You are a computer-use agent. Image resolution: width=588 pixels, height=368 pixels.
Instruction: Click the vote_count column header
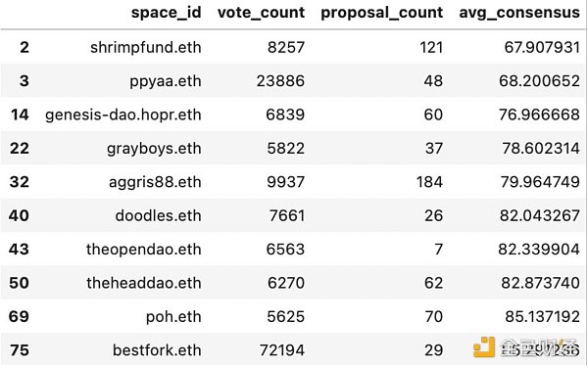(261, 13)
